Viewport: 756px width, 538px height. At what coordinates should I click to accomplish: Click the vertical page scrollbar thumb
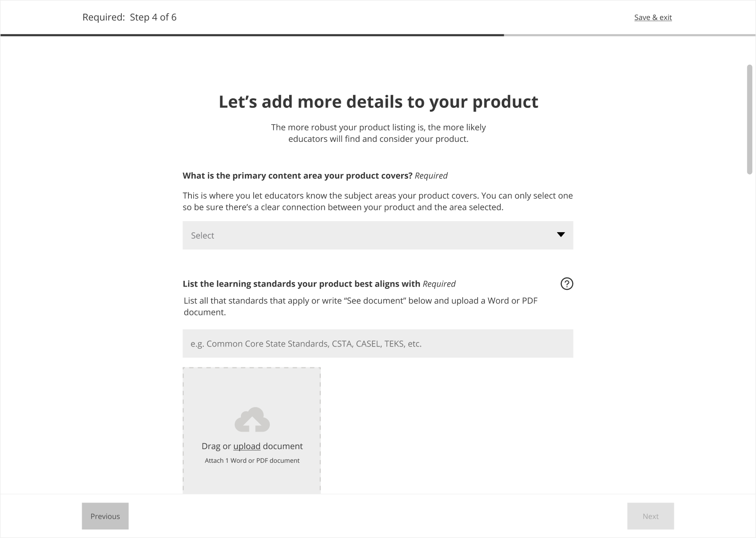point(749,119)
